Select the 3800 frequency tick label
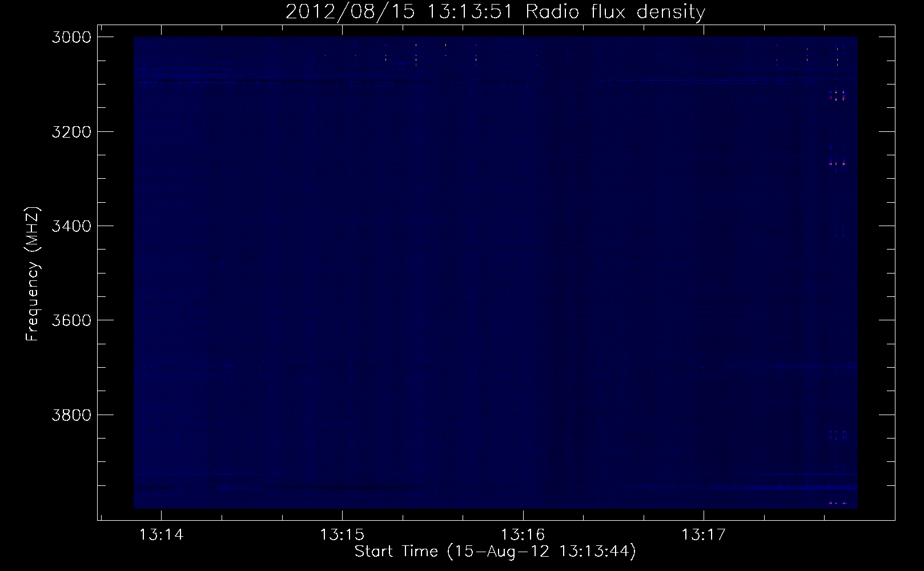The image size is (924, 571). [x=71, y=415]
